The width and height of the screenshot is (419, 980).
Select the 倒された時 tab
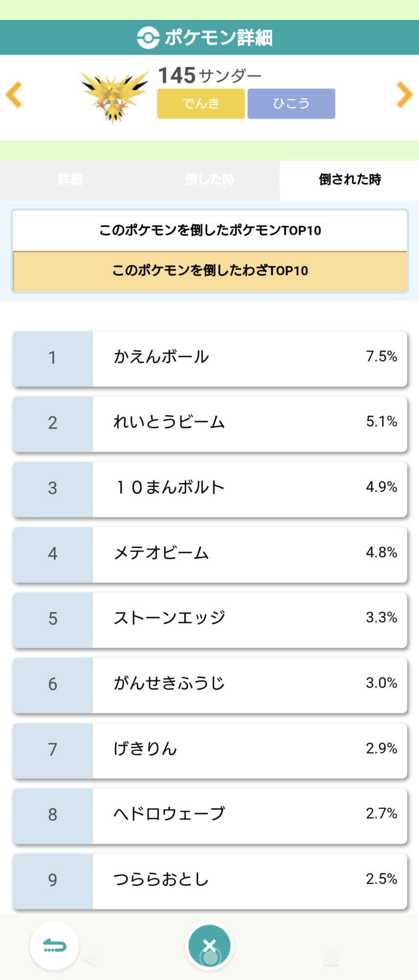click(349, 180)
